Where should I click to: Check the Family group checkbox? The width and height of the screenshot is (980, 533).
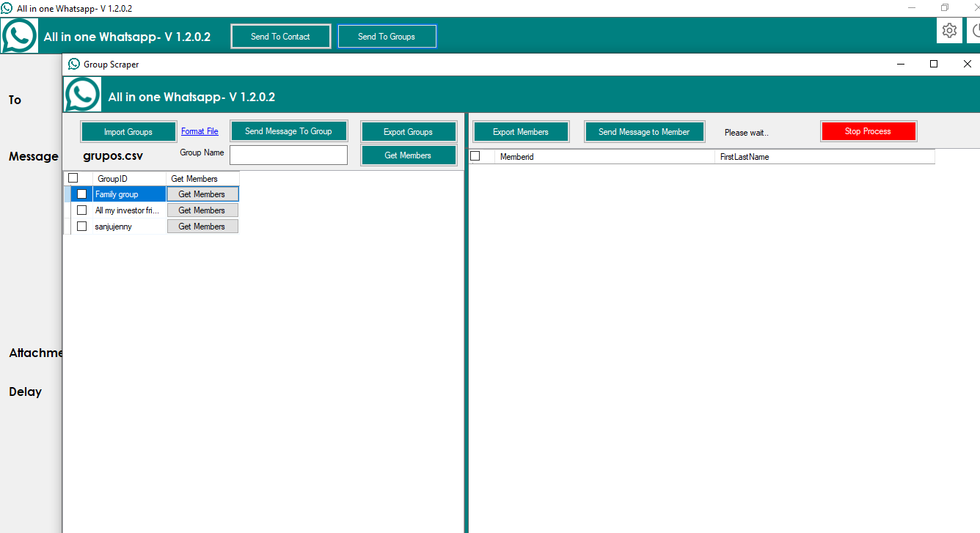(82, 194)
